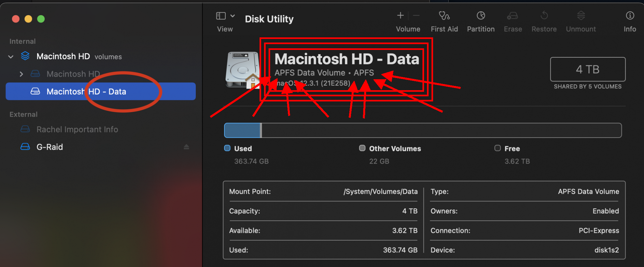
Task: Click the blue used portion of storage bar
Action: pos(242,130)
